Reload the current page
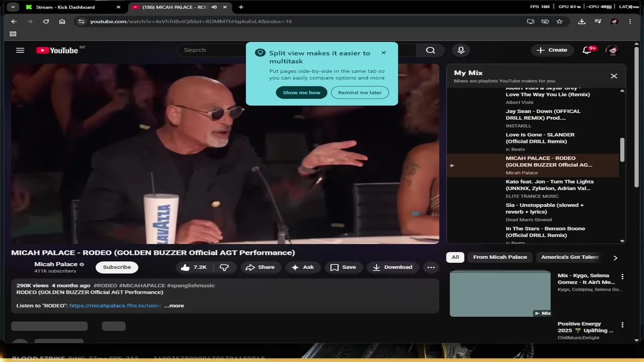The width and height of the screenshot is (644, 362). pyautogui.click(x=46, y=22)
